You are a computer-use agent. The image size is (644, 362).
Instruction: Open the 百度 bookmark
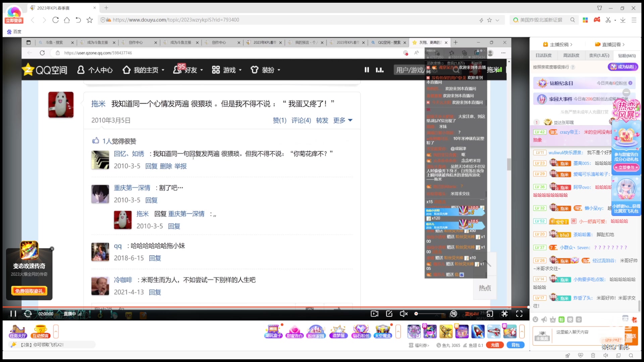coord(14,32)
